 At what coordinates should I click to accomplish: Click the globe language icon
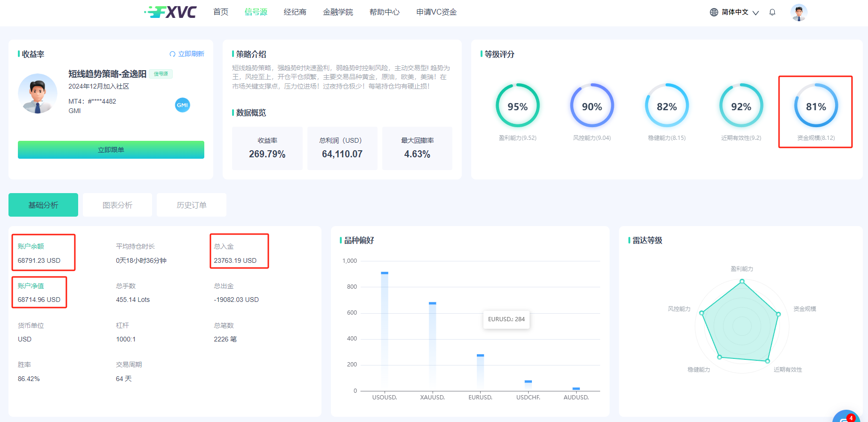pyautogui.click(x=714, y=12)
